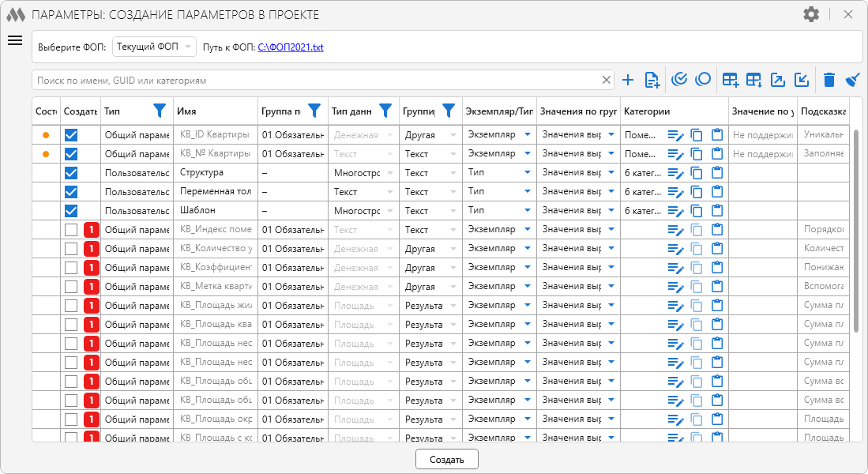Open the hamburger menu
Image resolution: width=868 pixels, height=474 pixels.
click(x=15, y=41)
